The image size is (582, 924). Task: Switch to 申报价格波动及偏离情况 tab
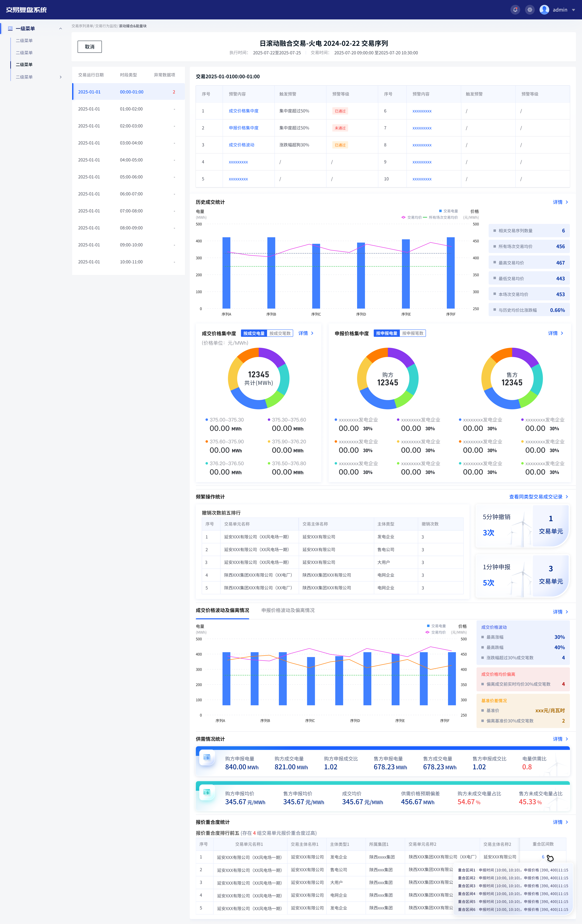tap(288, 610)
